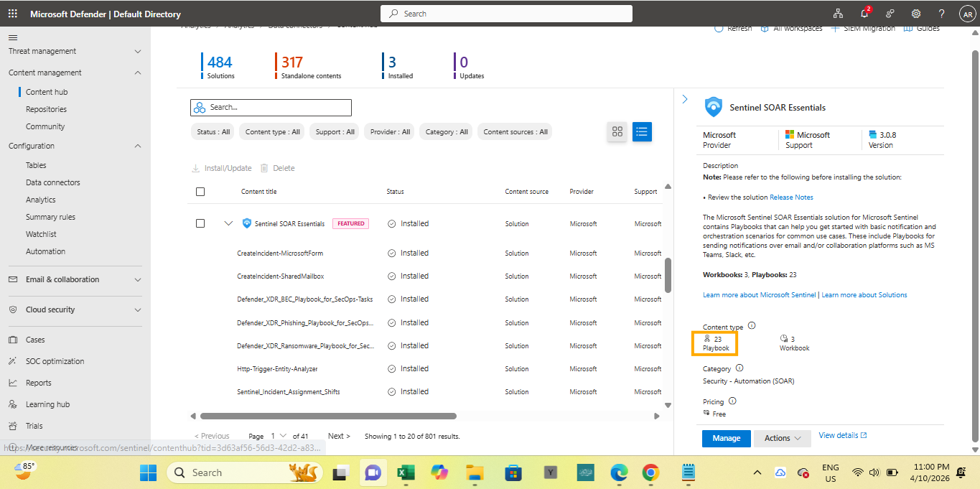The image size is (980, 489).
Task: Click info icon beside Content type
Action: click(752, 326)
